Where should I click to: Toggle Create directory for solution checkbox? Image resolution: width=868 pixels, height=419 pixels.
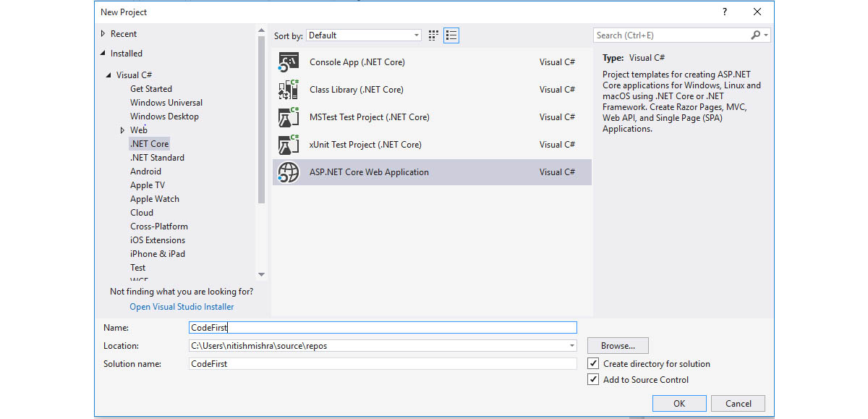coord(594,364)
